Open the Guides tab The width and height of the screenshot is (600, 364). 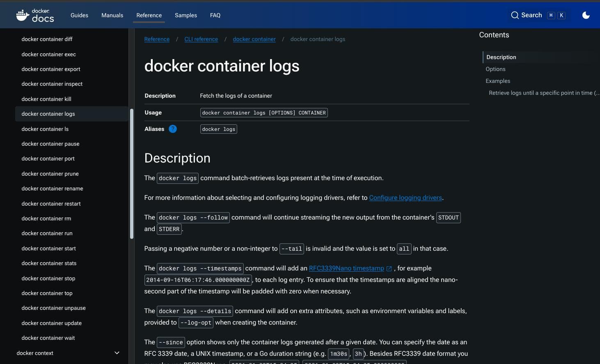coord(79,15)
